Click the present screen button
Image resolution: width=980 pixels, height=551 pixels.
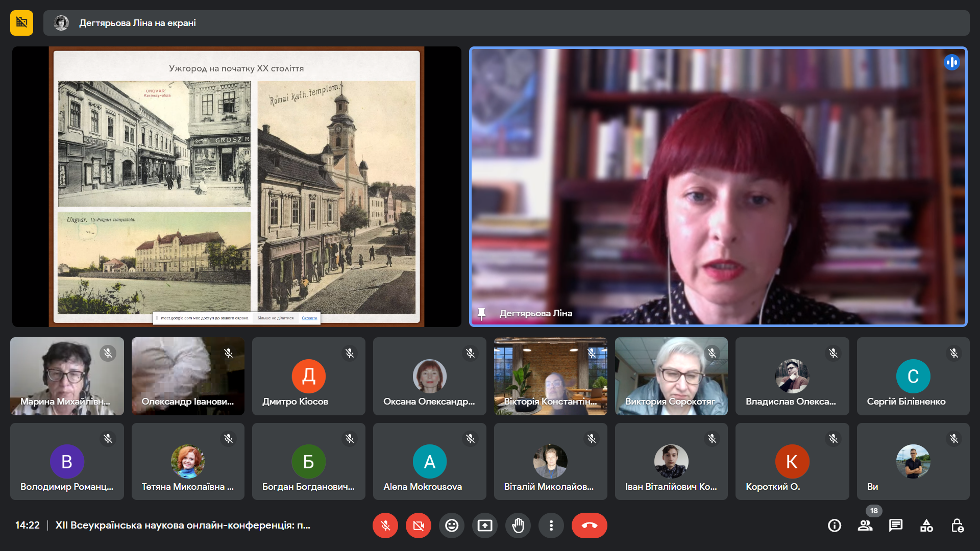[485, 525]
